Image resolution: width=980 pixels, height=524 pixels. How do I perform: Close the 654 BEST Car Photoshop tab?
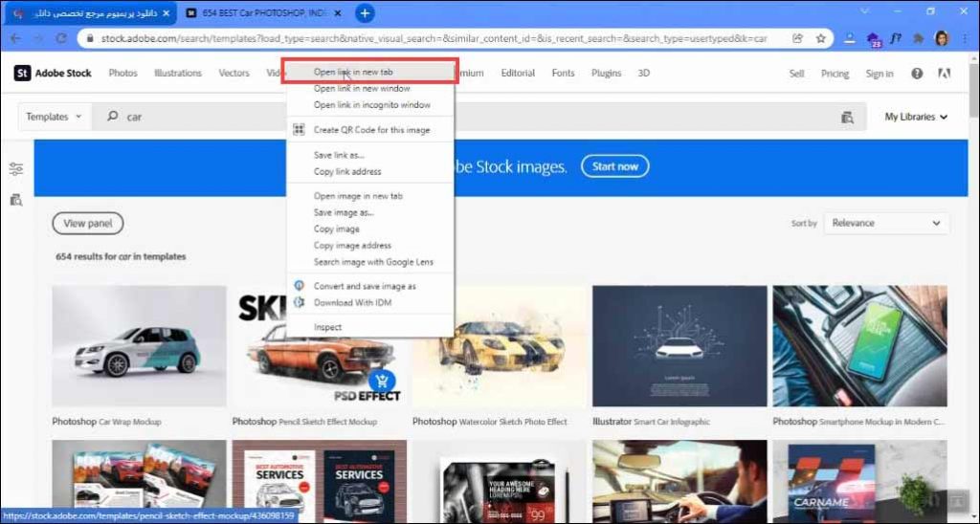338,12
